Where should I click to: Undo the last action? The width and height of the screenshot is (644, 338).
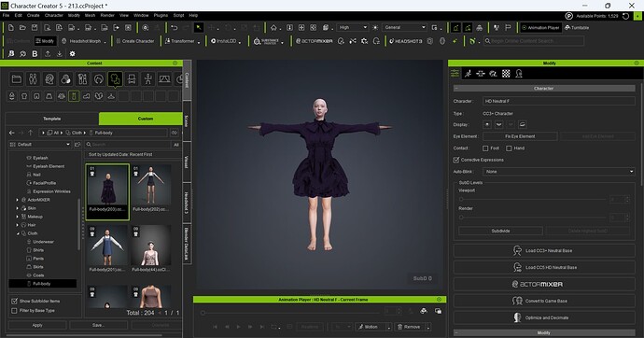pyautogui.click(x=175, y=27)
